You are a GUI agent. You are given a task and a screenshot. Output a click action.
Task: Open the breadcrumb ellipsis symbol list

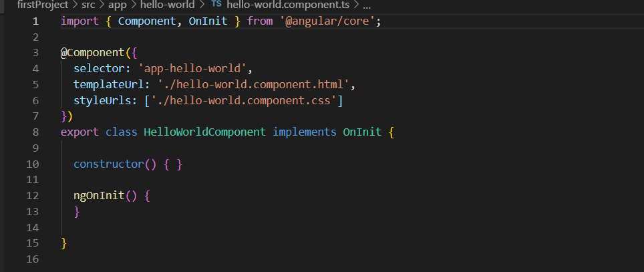(x=366, y=5)
